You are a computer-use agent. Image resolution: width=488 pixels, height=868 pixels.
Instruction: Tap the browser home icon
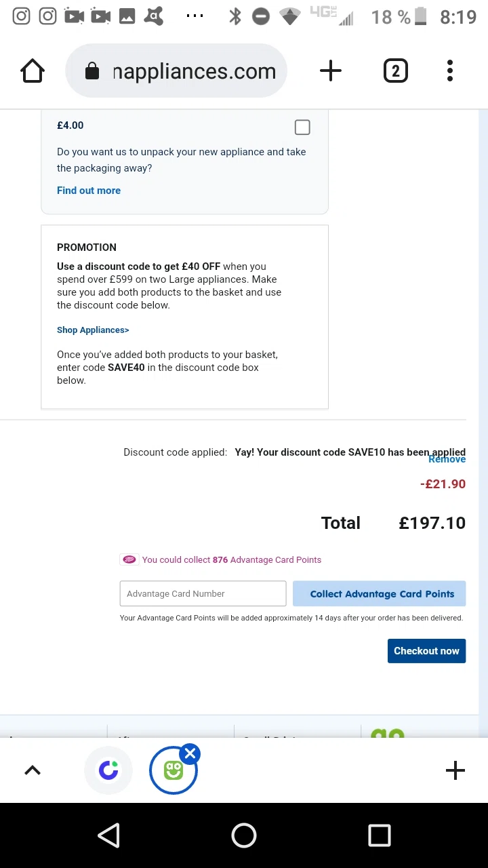[33, 71]
